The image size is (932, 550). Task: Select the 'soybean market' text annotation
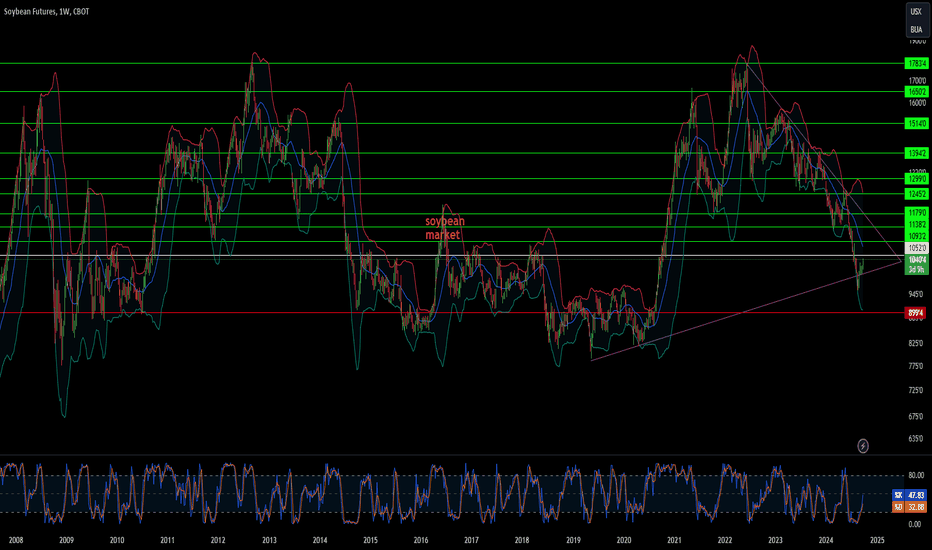pyautogui.click(x=445, y=228)
